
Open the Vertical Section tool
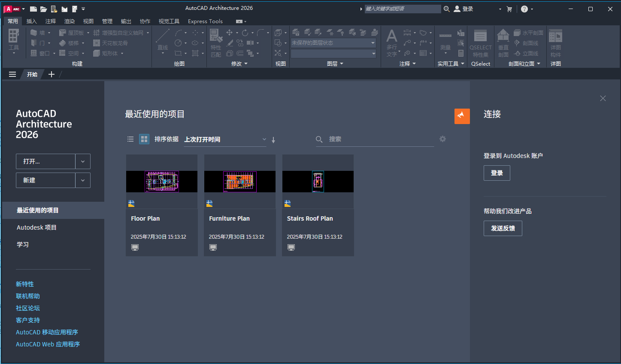coord(503,42)
